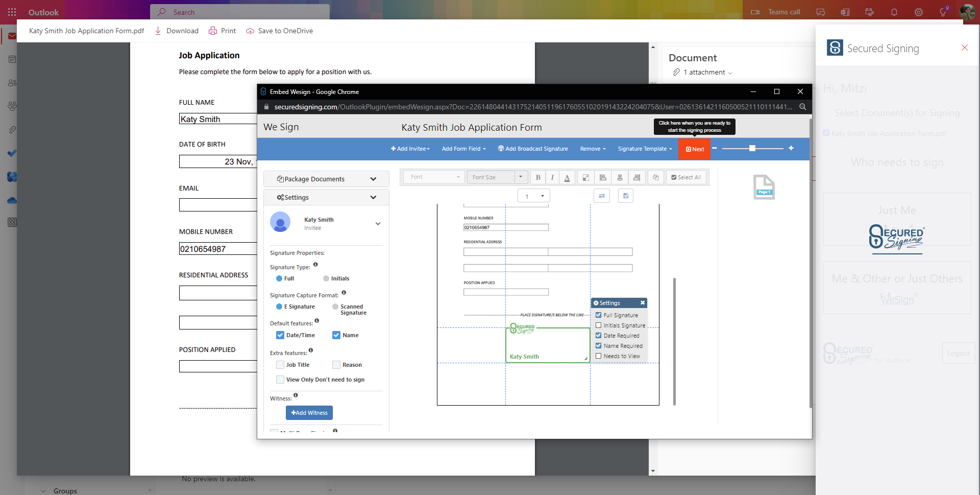Open the Add Invitee menu
Image resolution: width=980 pixels, height=495 pixels.
[410, 149]
